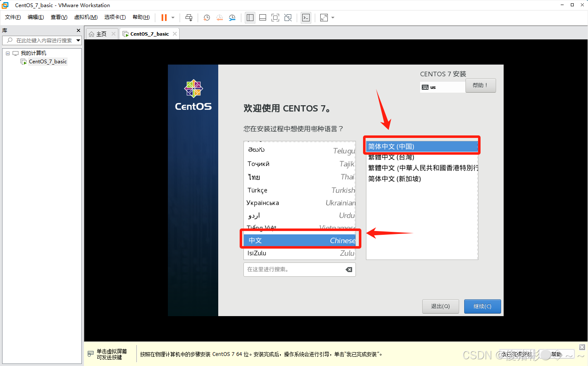Open the 编辑(E) menu

tap(36, 17)
